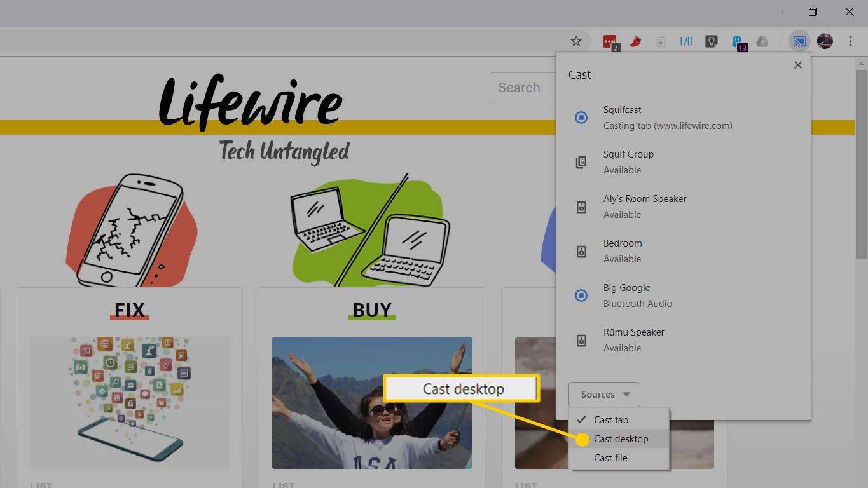
Task: Click the blue Cast toolbar icon
Action: pyautogui.click(x=799, y=42)
